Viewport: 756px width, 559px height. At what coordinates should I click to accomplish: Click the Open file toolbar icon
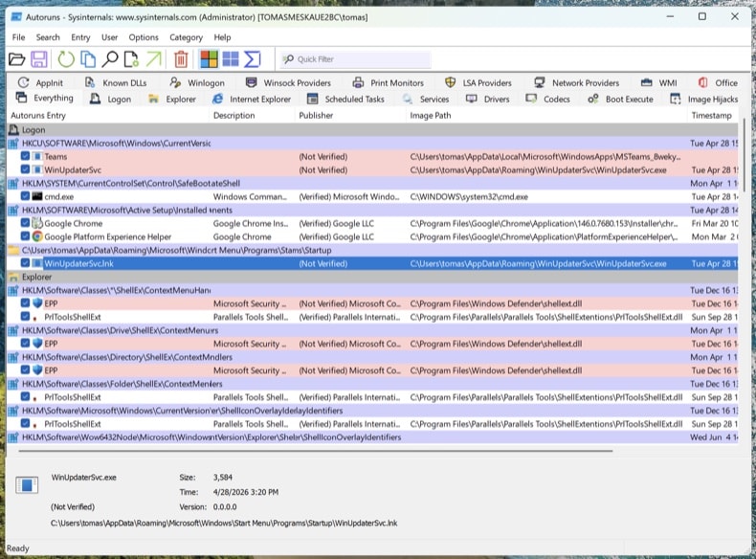[17, 59]
